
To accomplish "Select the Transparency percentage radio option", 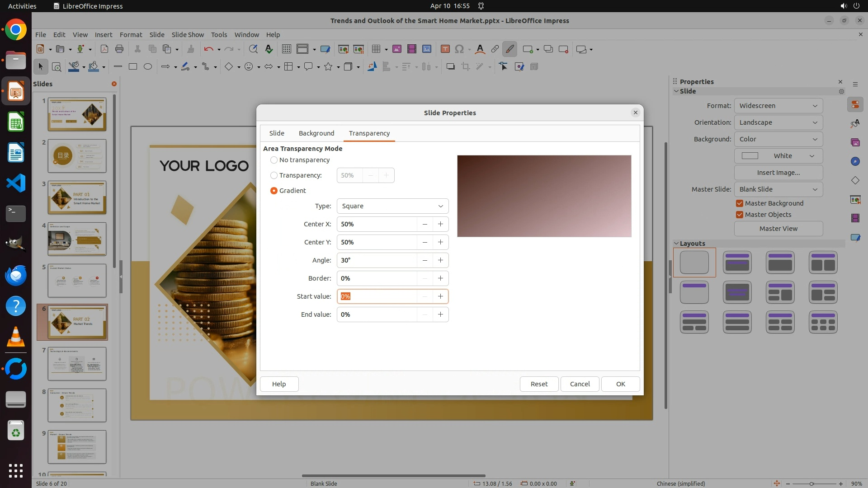I will click(x=274, y=175).
